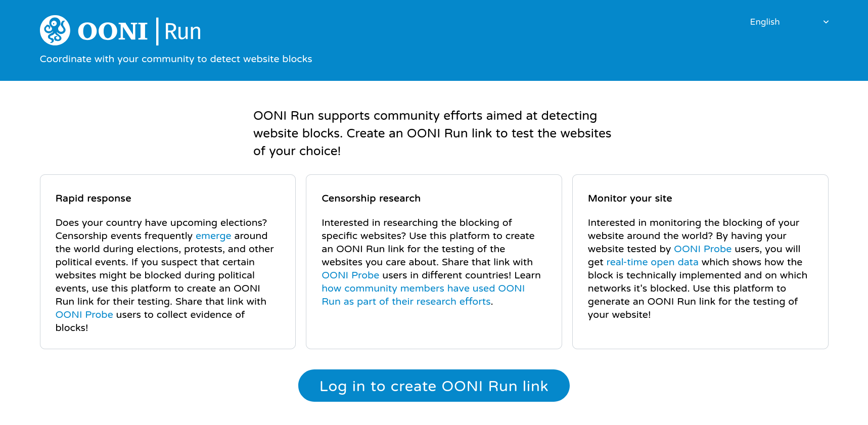Open the English language dropdown
Image resolution: width=868 pixels, height=425 pixels.
[x=764, y=22]
